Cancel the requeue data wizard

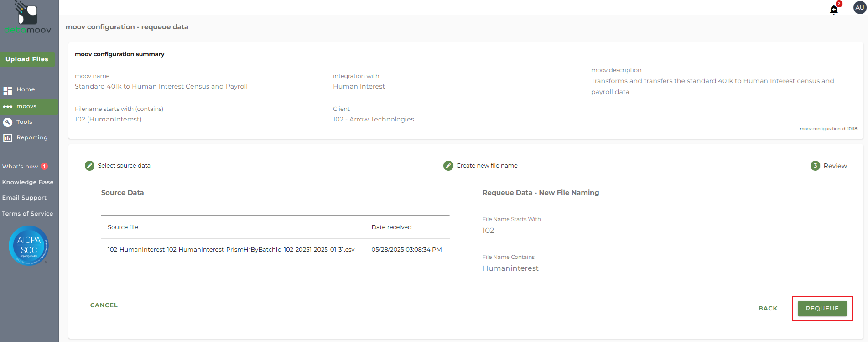pyautogui.click(x=104, y=305)
